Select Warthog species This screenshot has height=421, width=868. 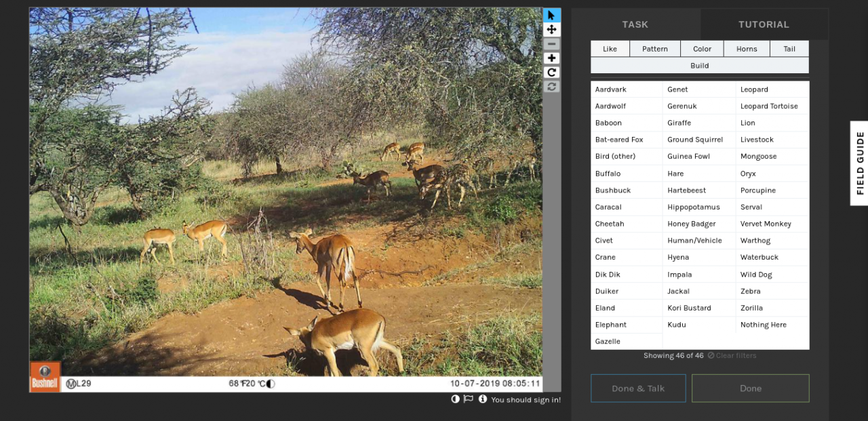click(772, 241)
